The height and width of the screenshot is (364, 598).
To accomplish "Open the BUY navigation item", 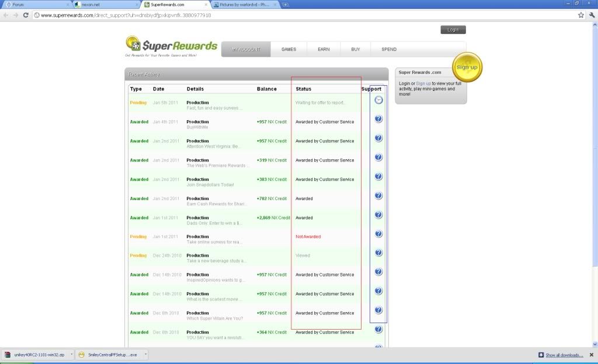I will coord(356,50).
